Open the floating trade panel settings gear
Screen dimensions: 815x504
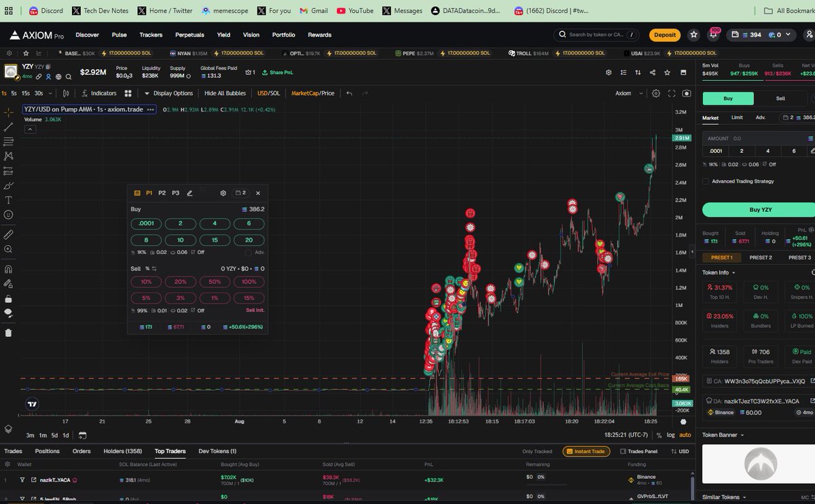223,193
